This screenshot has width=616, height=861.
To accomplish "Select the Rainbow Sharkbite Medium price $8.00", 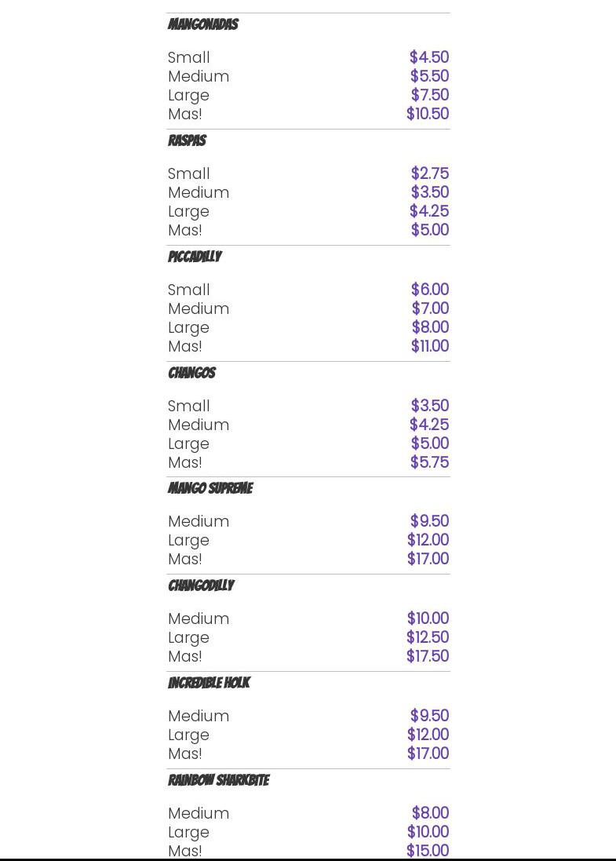I will [430, 813].
